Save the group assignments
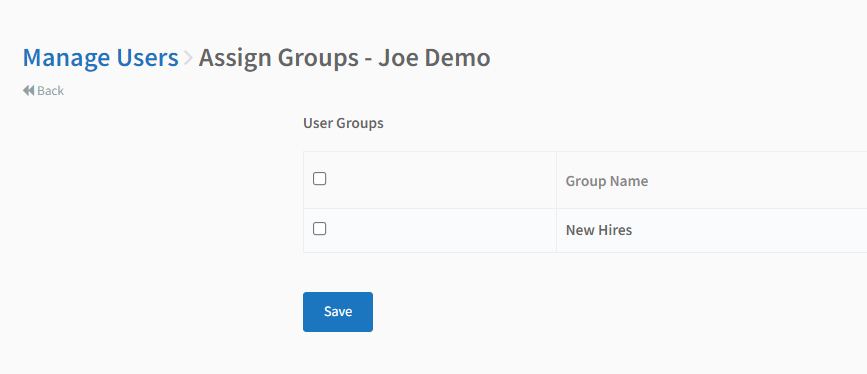Image resolution: width=867 pixels, height=374 pixels. click(x=338, y=312)
